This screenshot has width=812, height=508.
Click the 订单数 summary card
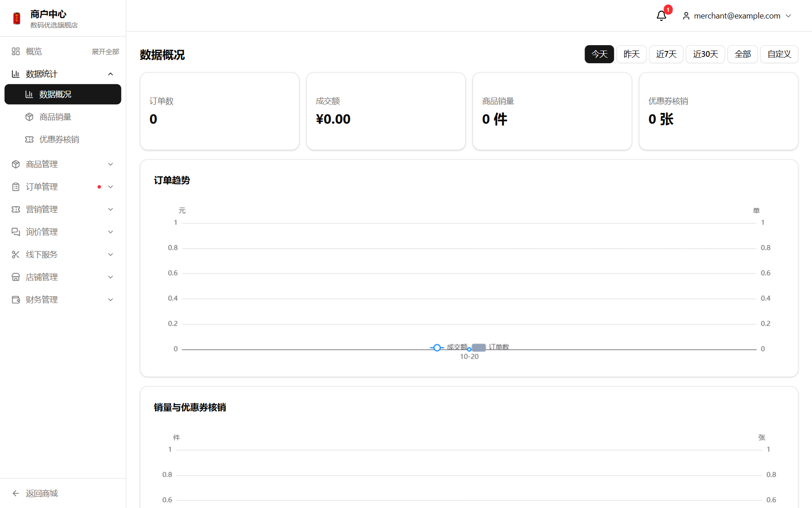click(x=220, y=111)
